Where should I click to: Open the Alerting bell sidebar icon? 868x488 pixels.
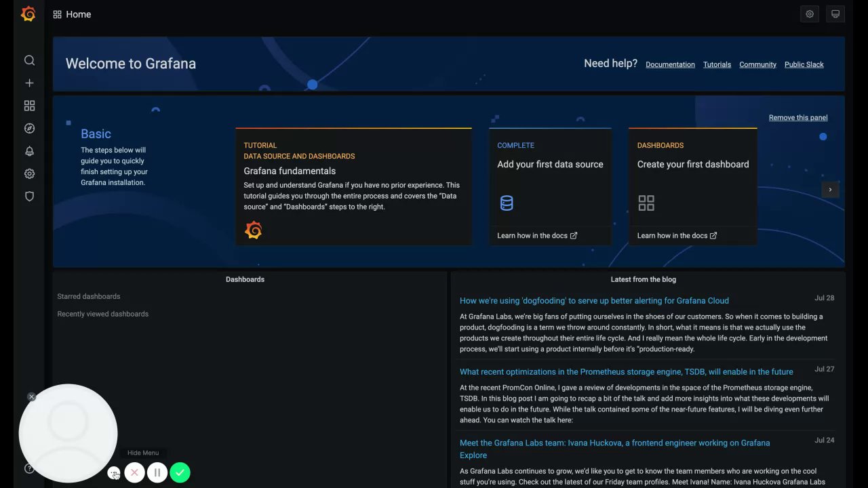coord(29,151)
